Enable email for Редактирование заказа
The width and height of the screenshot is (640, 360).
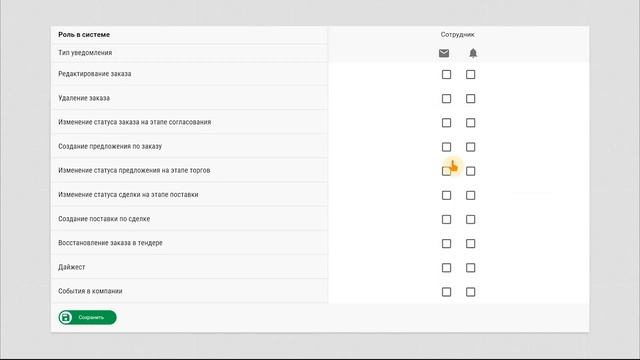447,74
